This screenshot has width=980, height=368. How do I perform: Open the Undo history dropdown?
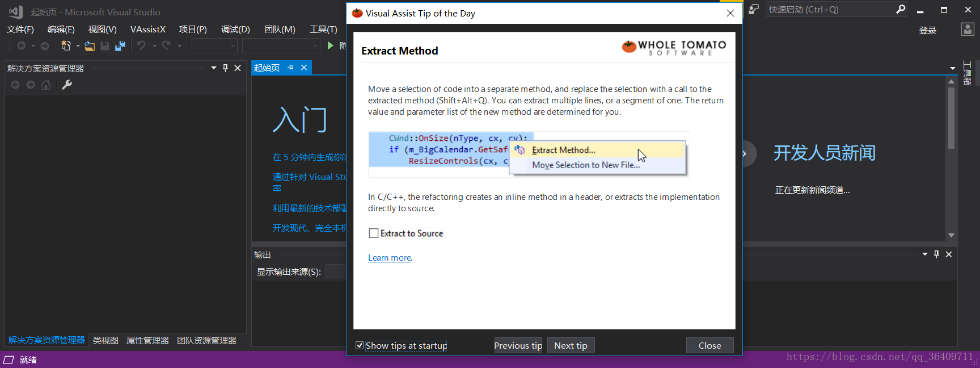tap(154, 46)
